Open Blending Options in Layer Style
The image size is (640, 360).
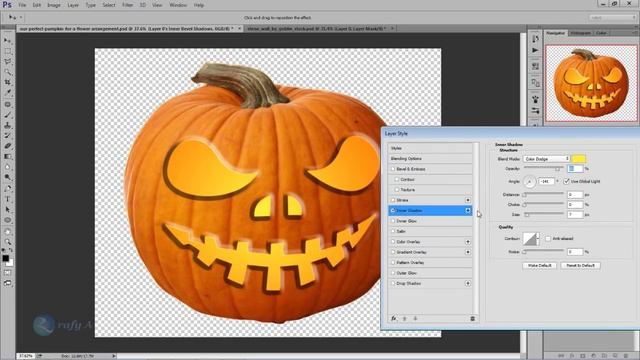click(430, 158)
